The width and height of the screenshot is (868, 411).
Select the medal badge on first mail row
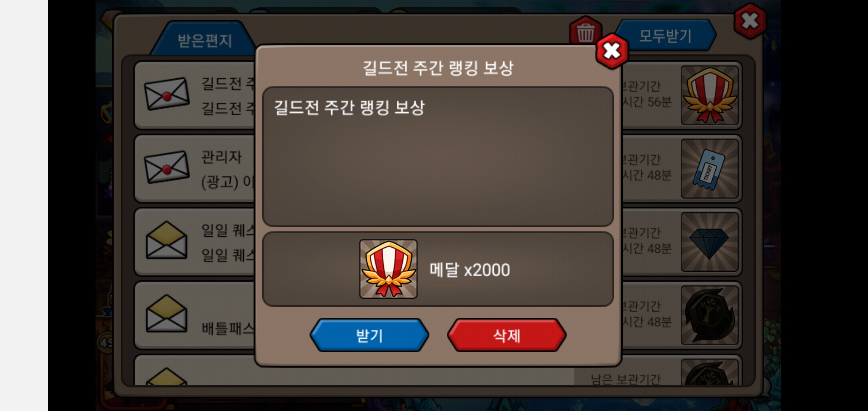710,95
